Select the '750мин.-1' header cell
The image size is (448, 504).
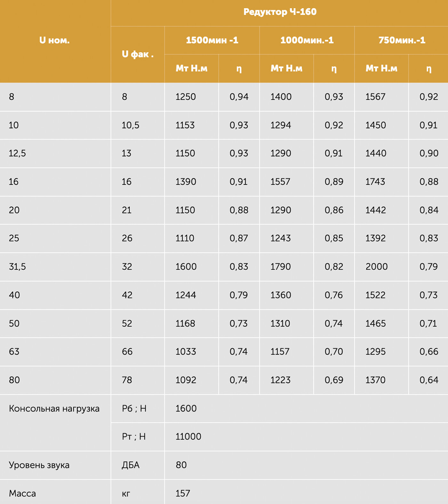[402, 40]
